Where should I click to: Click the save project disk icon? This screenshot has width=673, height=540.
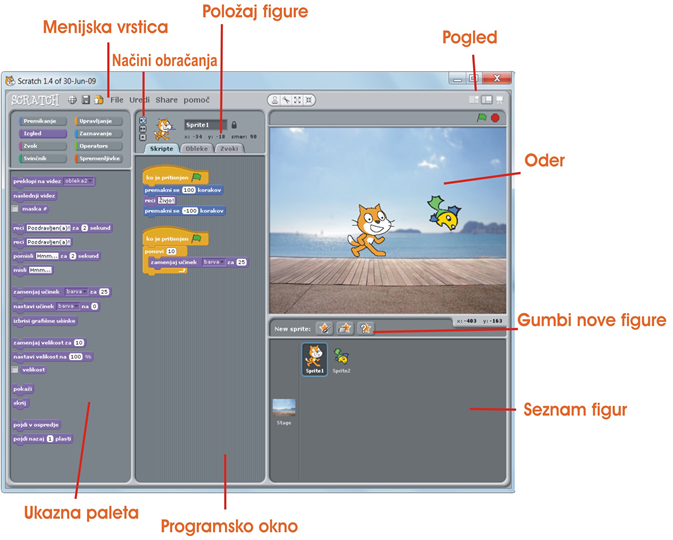coord(86,99)
